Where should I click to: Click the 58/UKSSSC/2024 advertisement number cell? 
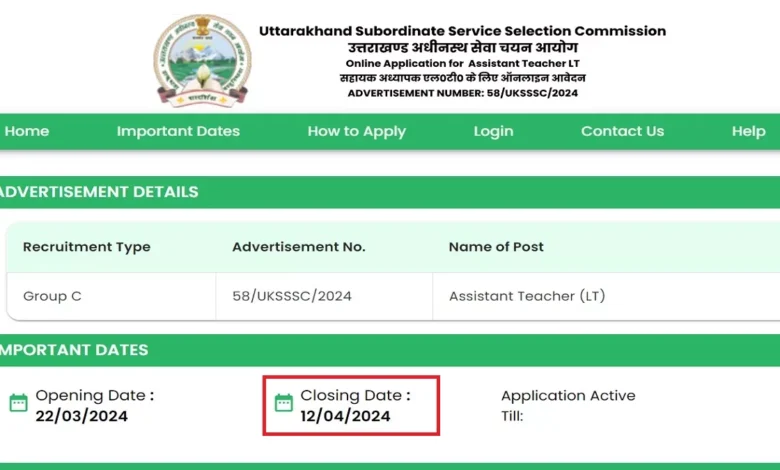(x=291, y=296)
